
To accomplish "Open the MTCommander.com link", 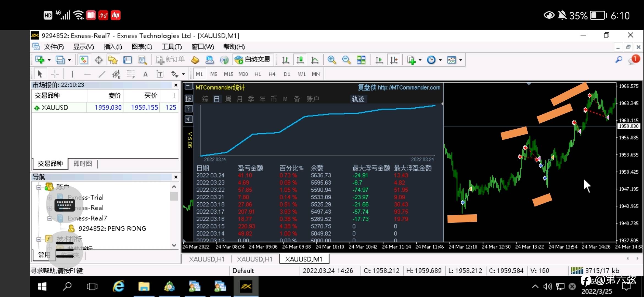I will click(409, 87).
